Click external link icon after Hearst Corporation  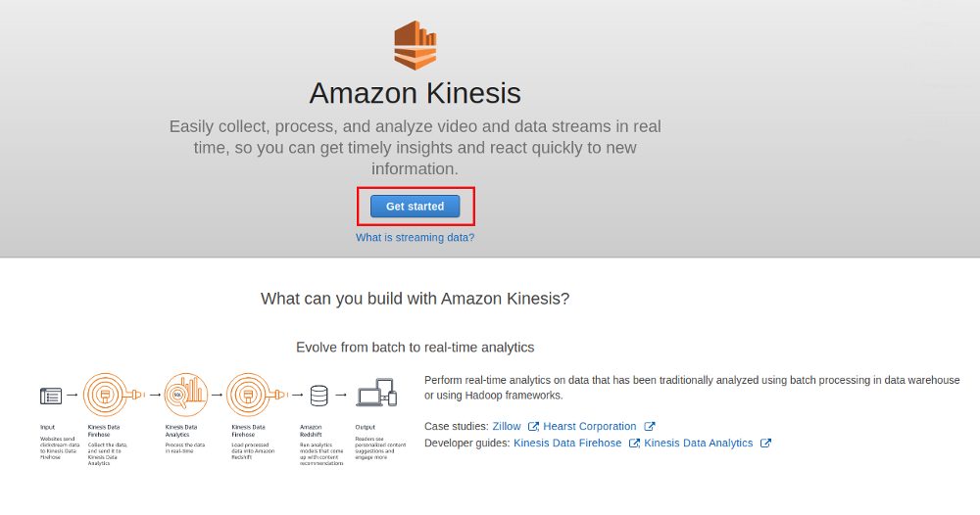click(x=650, y=426)
